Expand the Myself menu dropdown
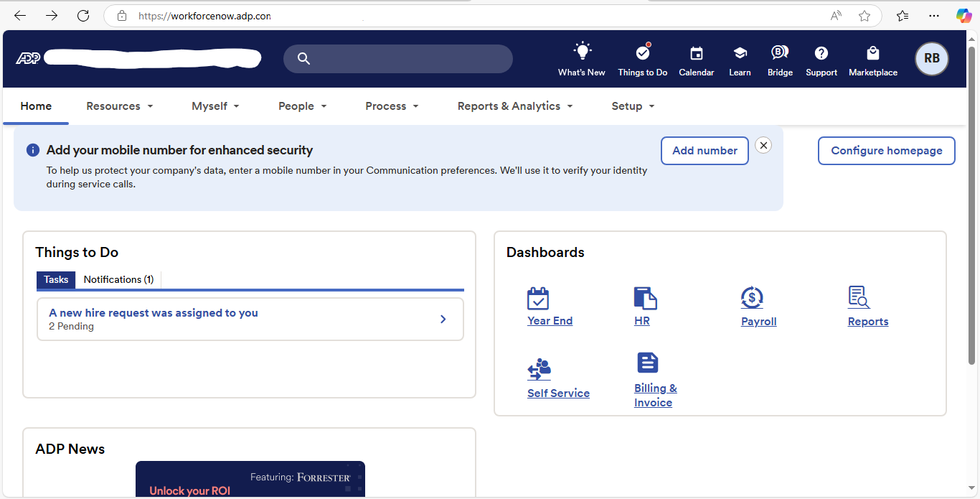The image size is (980, 499). pos(215,106)
